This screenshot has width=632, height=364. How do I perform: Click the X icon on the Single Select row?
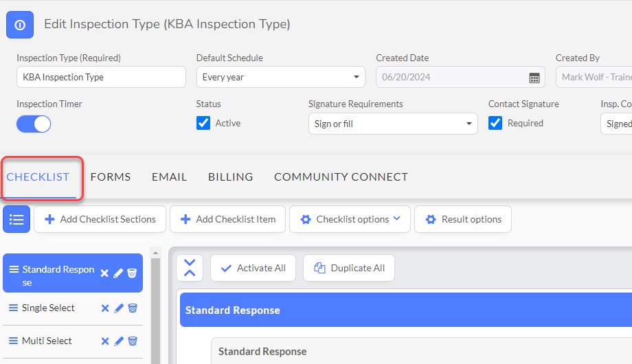(105, 308)
